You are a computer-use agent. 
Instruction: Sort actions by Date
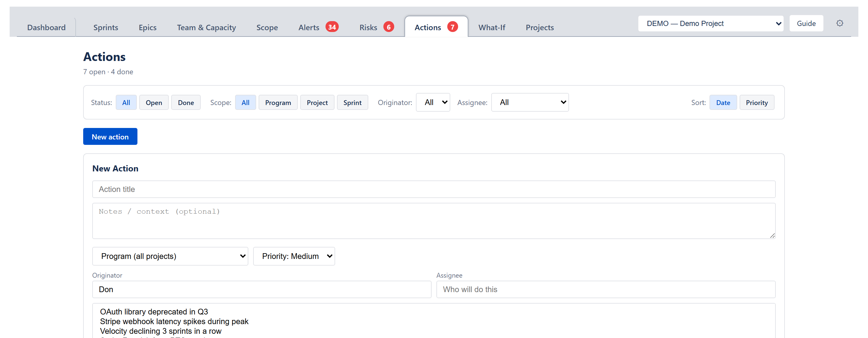[x=723, y=103]
